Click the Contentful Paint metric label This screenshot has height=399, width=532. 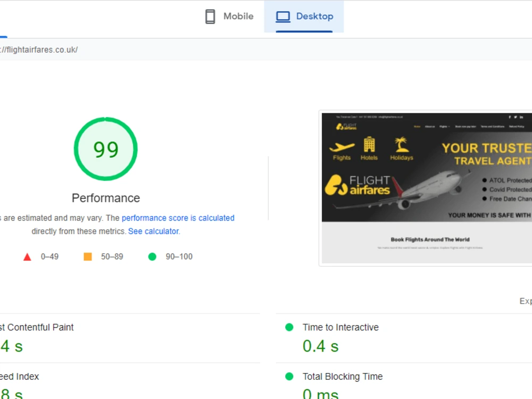tap(36, 327)
